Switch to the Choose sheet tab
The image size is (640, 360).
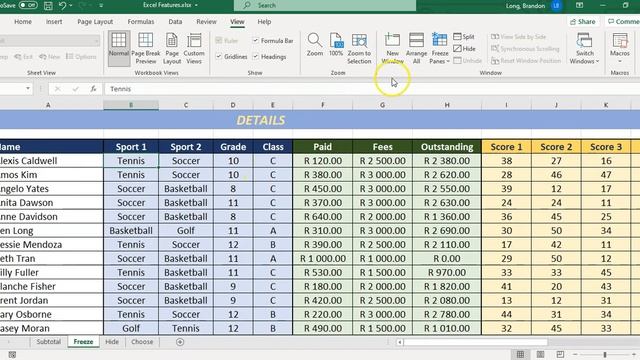[x=142, y=342]
